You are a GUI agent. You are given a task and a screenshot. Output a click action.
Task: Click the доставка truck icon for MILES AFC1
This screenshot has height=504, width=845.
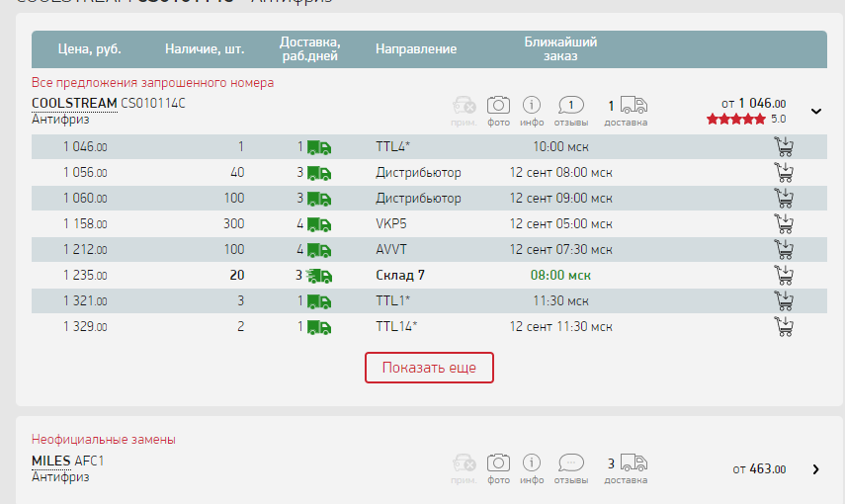634,462
